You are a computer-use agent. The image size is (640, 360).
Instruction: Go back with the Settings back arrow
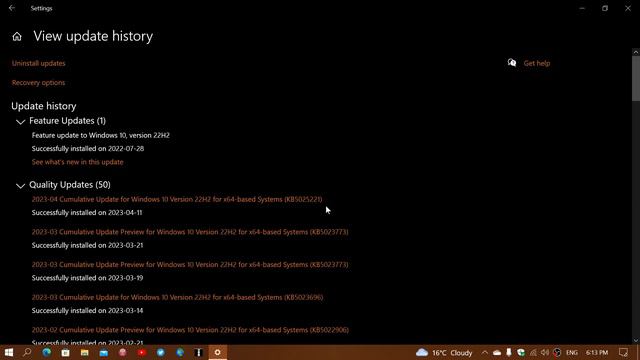(x=12, y=8)
